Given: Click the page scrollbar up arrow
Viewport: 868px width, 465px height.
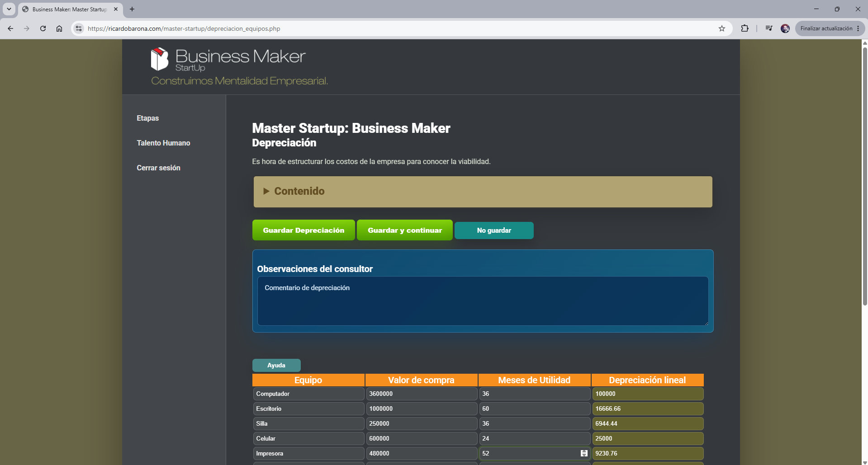Looking at the screenshot, I should click(865, 43).
